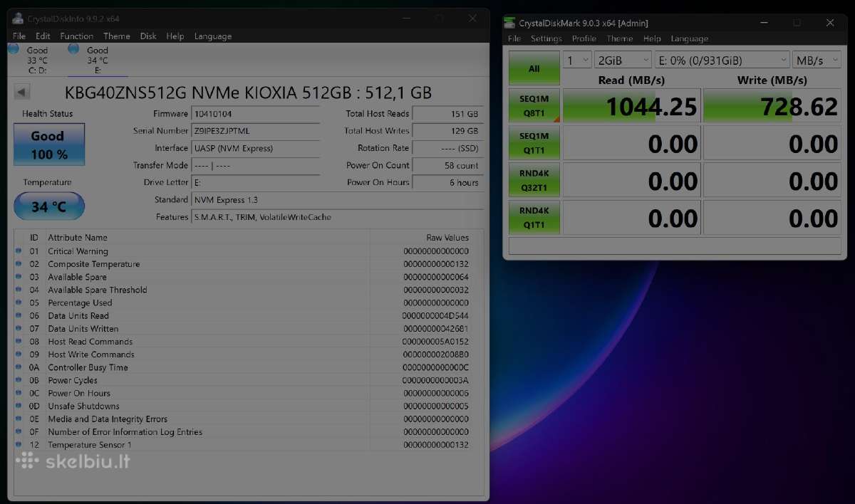This screenshot has width=855, height=504.
Task: Click the Good 100 % health status button
Action: 49,145
